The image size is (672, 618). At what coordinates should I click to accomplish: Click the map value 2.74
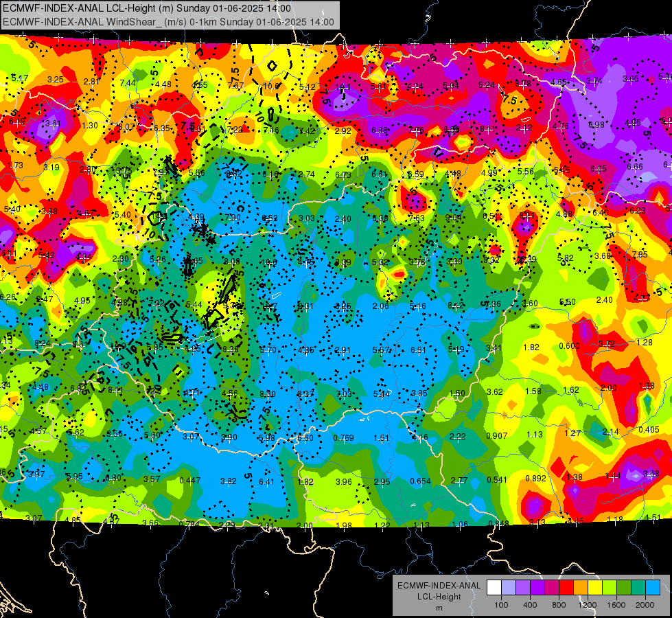coord(306,174)
